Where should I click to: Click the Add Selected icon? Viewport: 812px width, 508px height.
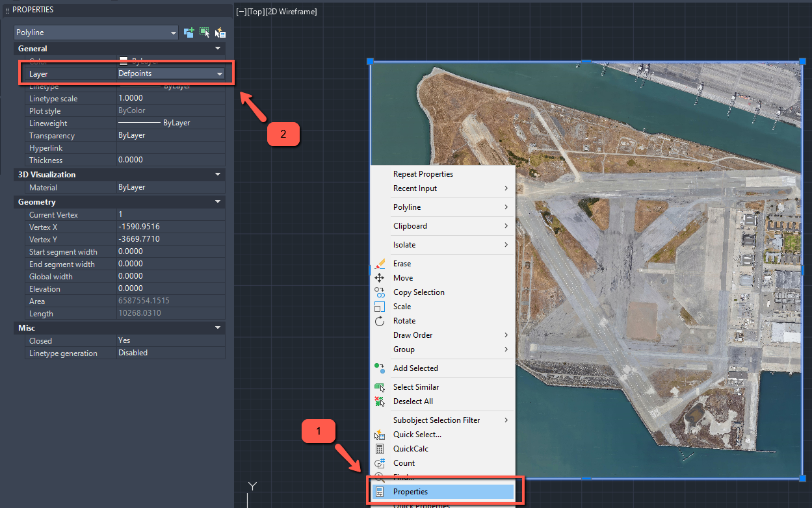pyautogui.click(x=380, y=368)
